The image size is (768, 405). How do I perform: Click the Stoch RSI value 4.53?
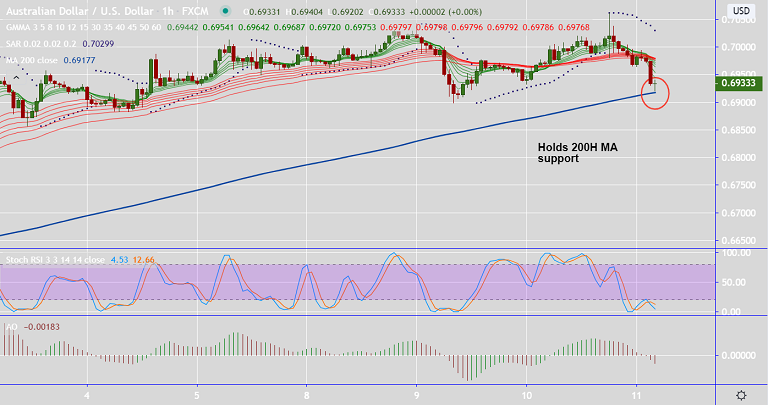[x=119, y=260]
